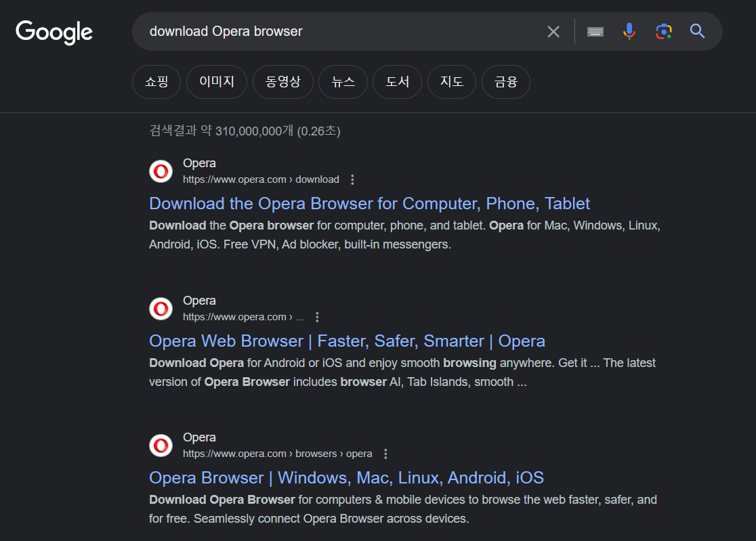Image resolution: width=756 pixels, height=541 pixels.
Task: Click the 검색결과 약 310,000,000개 result count text
Action: click(x=245, y=131)
